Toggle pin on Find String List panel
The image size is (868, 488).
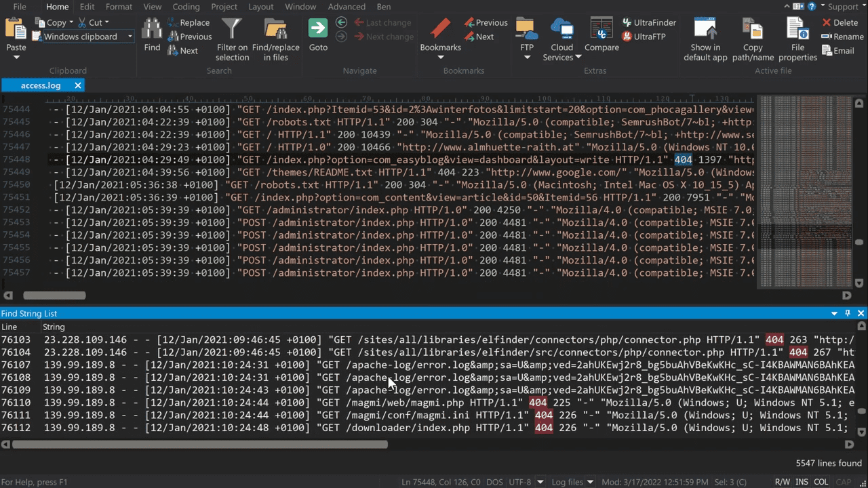(x=848, y=313)
